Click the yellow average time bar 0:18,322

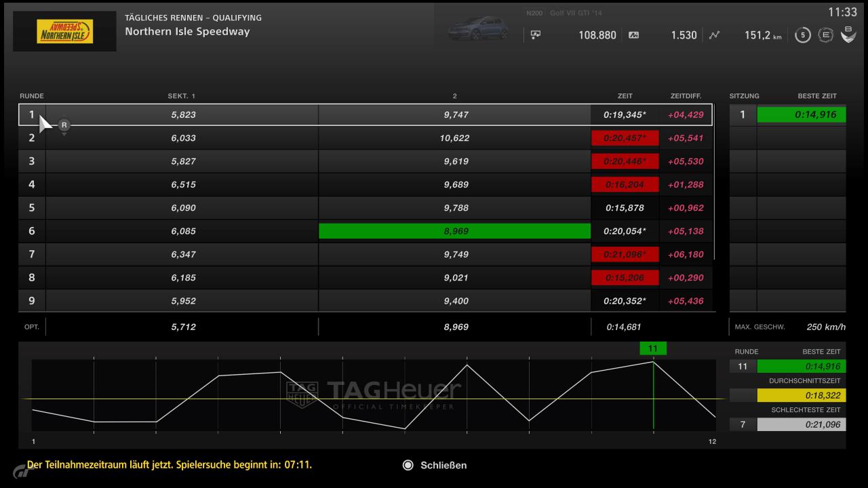pyautogui.click(x=802, y=395)
